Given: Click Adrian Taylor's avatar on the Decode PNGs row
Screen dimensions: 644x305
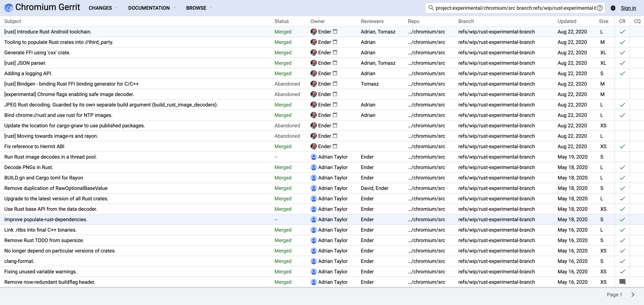Looking at the screenshot, I should pyautogui.click(x=313, y=167).
